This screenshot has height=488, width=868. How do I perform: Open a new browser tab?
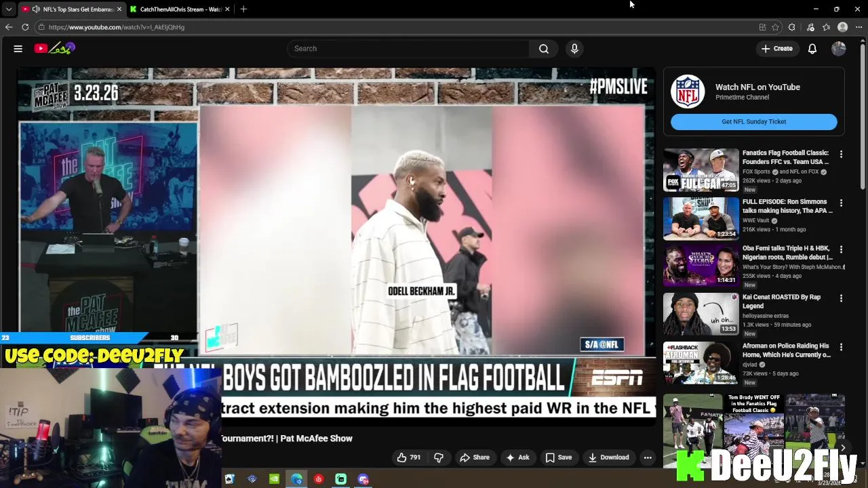coord(243,9)
